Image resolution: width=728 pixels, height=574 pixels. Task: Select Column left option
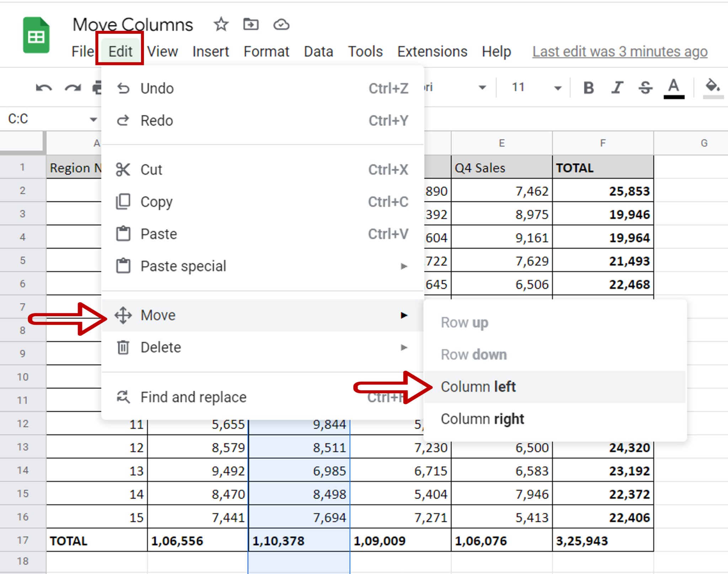click(x=555, y=387)
